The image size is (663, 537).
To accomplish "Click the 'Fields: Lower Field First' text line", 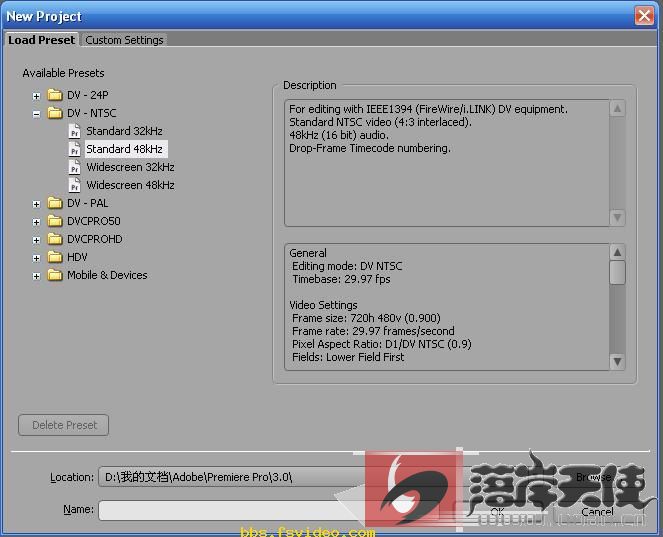I will [x=348, y=357].
